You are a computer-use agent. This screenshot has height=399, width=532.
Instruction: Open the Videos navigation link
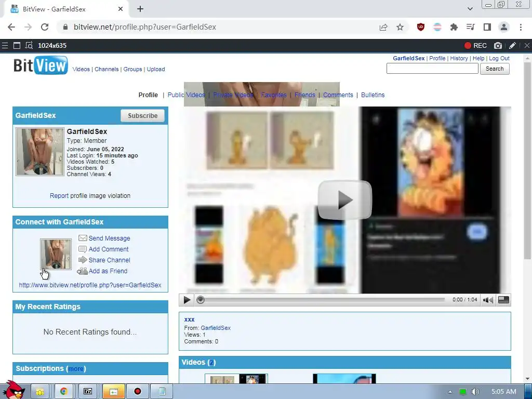pyautogui.click(x=81, y=69)
